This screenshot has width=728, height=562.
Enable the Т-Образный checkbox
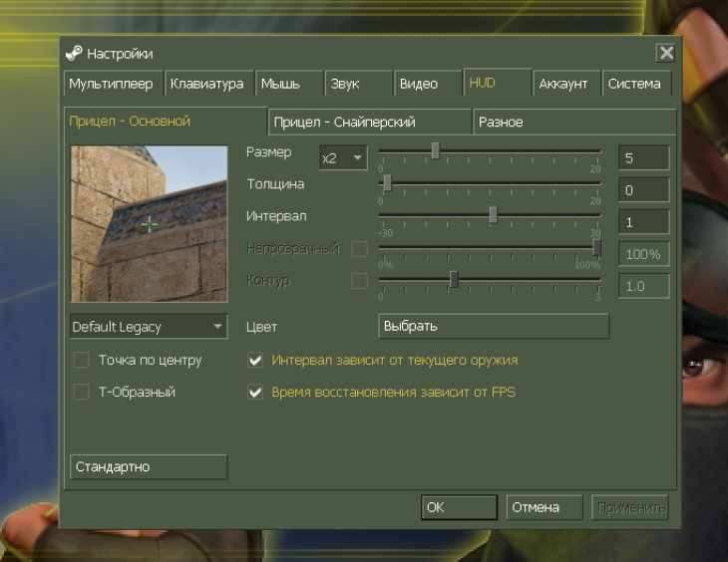tap(81, 392)
